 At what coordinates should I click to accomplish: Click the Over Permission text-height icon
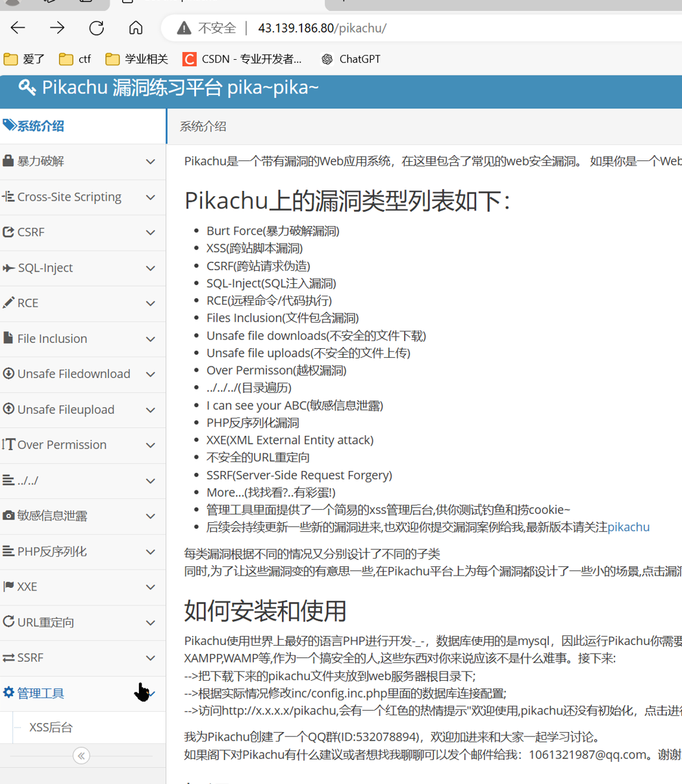pyautogui.click(x=8, y=444)
